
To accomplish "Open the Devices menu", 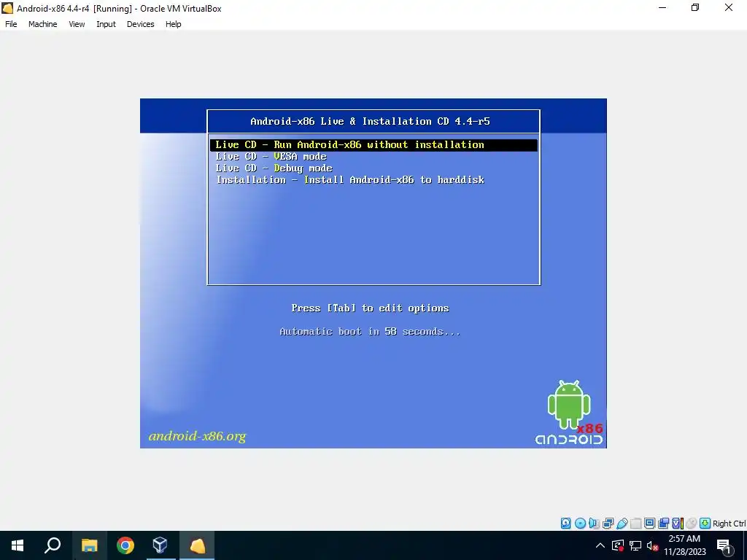I will tap(141, 24).
